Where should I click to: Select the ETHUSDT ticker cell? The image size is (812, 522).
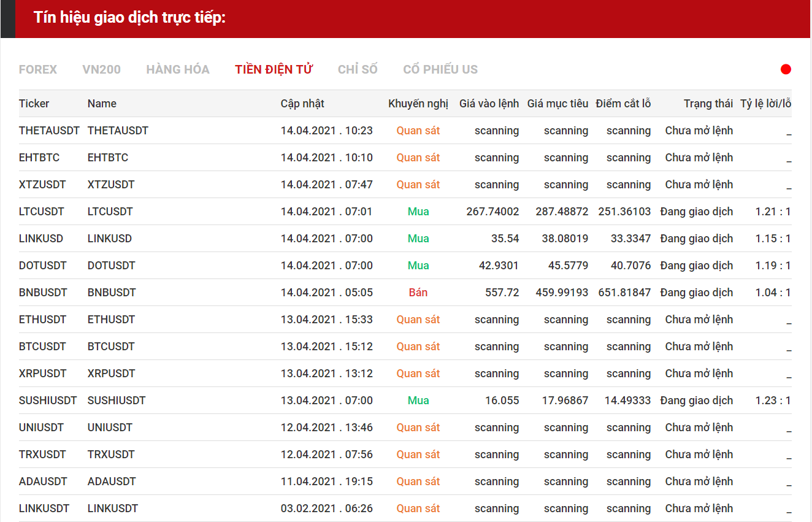[42, 320]
